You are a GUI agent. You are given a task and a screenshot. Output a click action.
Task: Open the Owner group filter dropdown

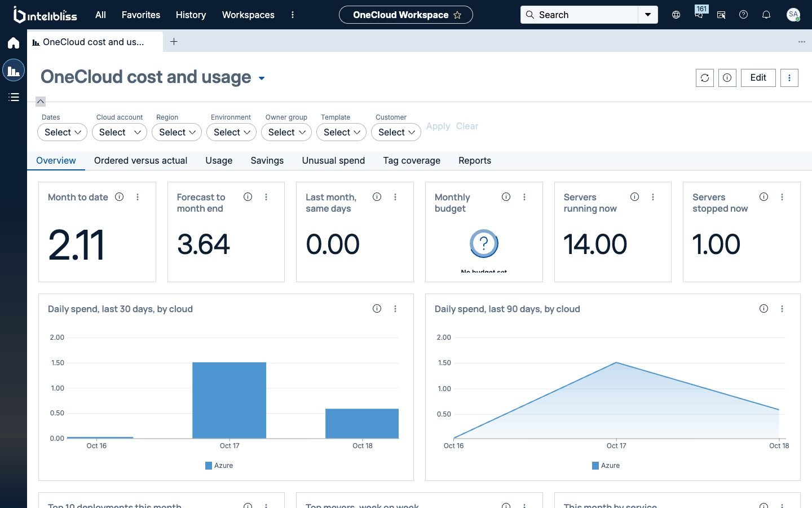pyautogui.click(x=286, y=132)
